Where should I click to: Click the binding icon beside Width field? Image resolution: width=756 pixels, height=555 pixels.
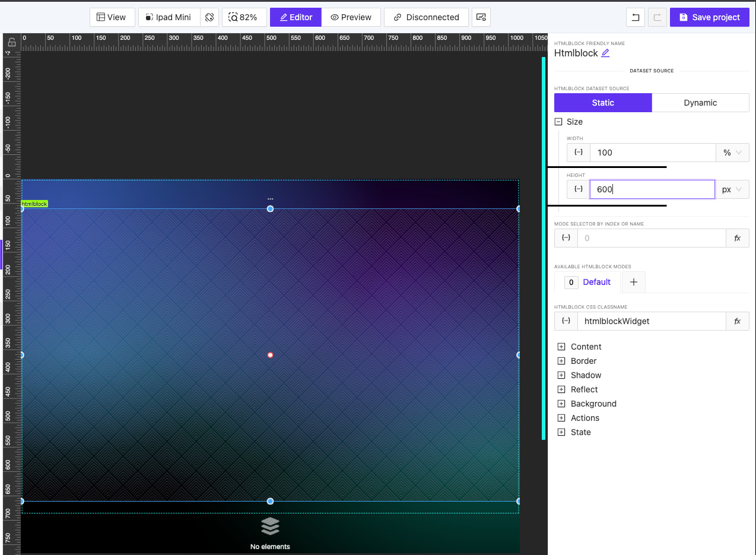[579, 153]
